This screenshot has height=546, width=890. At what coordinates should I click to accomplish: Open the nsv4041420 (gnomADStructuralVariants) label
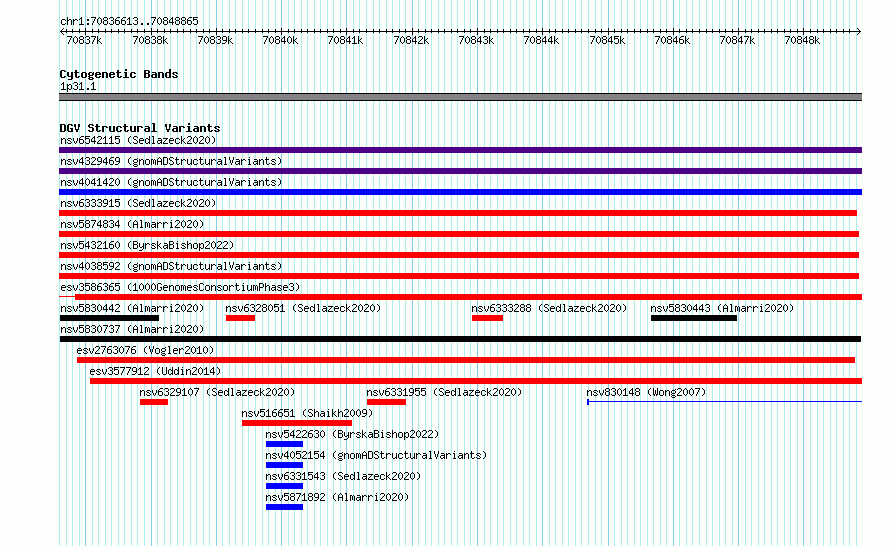[x=171, y=182]
